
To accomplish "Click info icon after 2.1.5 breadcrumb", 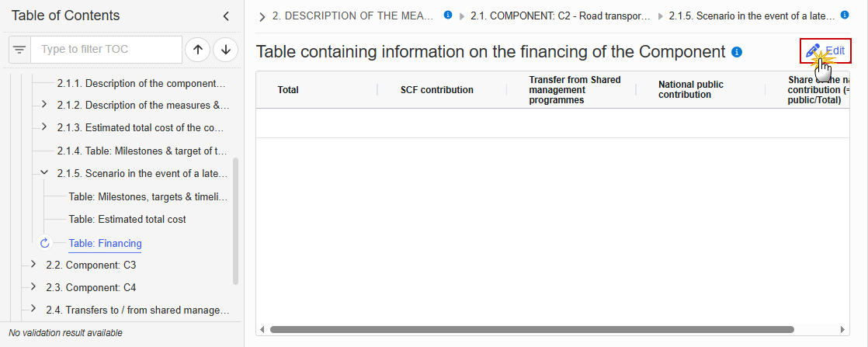I will click(x=845, y=15).
